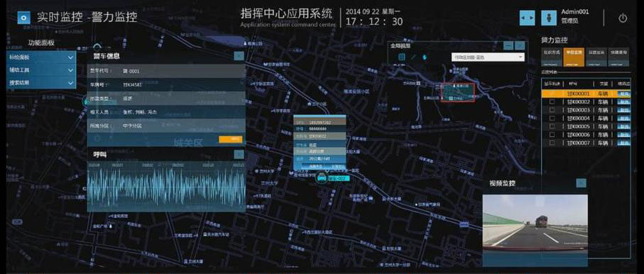The image size is (644, 274).
Task: Click the square logo icon beside 实时监控
Action: 24,18
